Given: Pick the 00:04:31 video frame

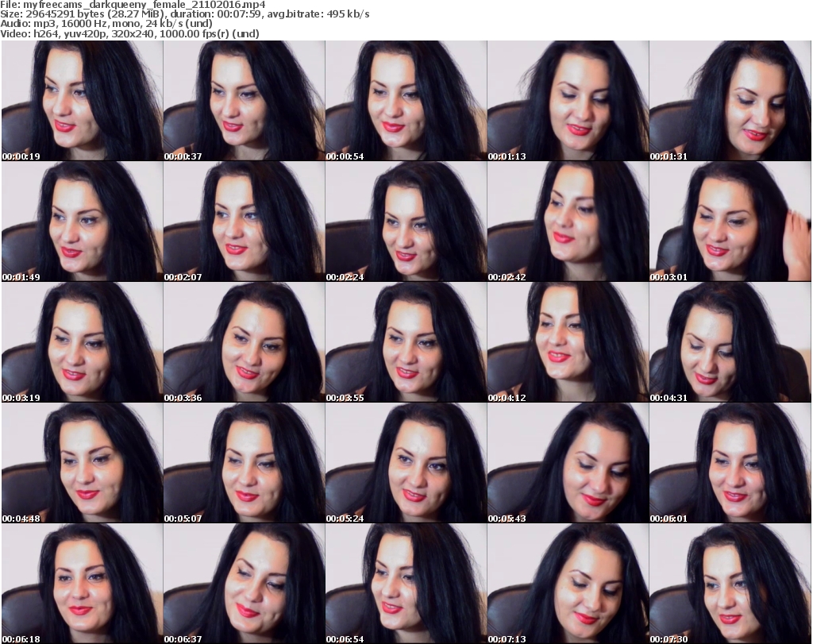Looking at the screenshot, I should [730, 342].
